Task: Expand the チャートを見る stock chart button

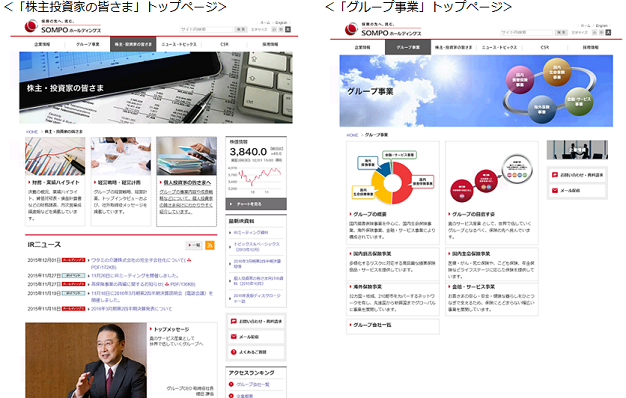Action: point(256,204)
